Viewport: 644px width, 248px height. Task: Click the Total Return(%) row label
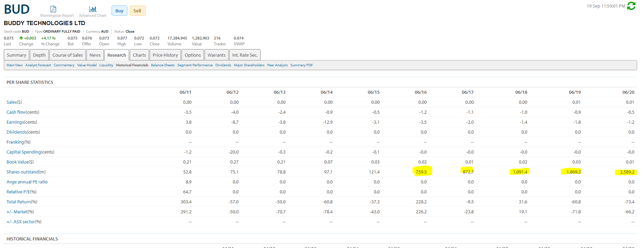22,202
